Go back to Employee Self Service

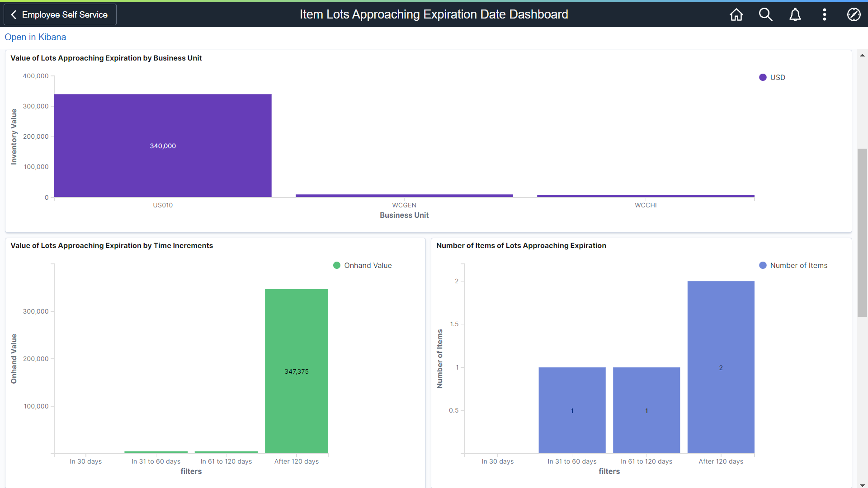pyautogui.click(x=65, y=15)
